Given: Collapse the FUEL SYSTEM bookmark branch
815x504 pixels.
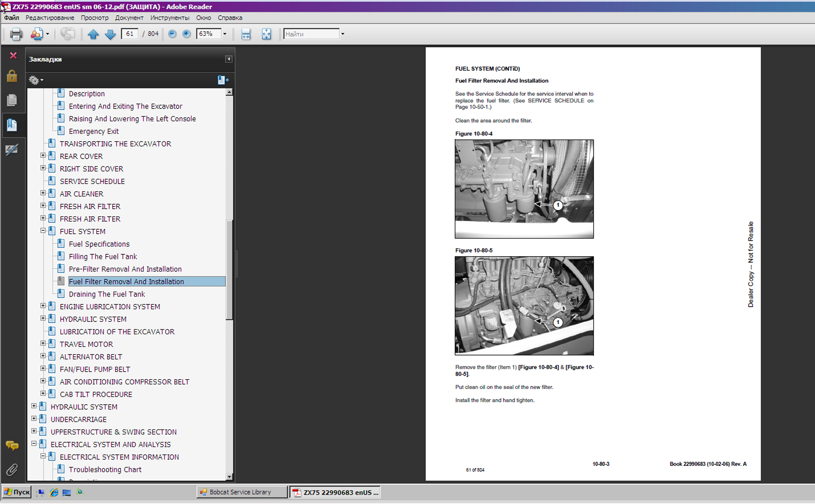Looking at the screenshot, I should tap(43, 231).
